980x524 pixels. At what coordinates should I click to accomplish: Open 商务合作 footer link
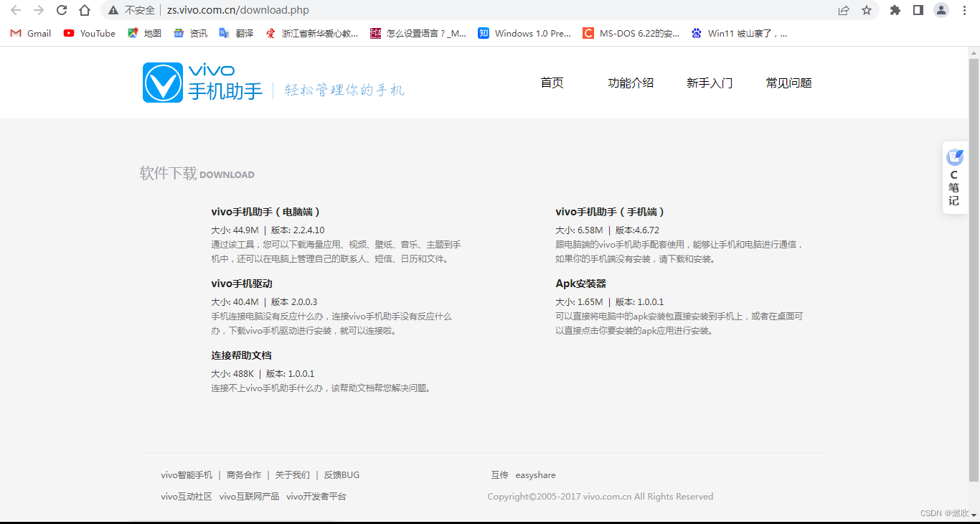pos(244,475)
